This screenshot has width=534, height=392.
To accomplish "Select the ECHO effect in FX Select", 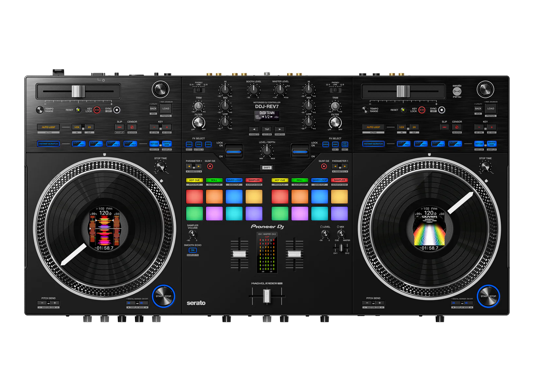I will pos(189,144).
